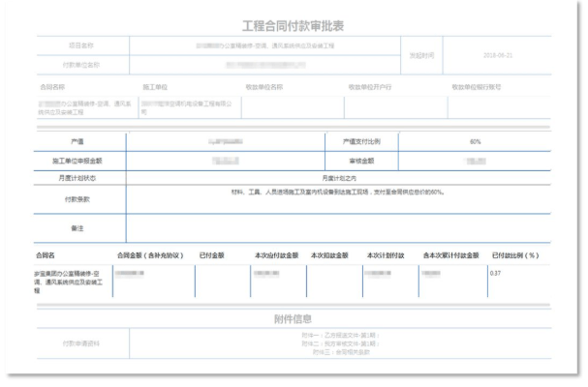Image resolution: width=588 pixels, height=387 pixels.
Task: Click the 项目名称 value text
Action: click(264, 45)
